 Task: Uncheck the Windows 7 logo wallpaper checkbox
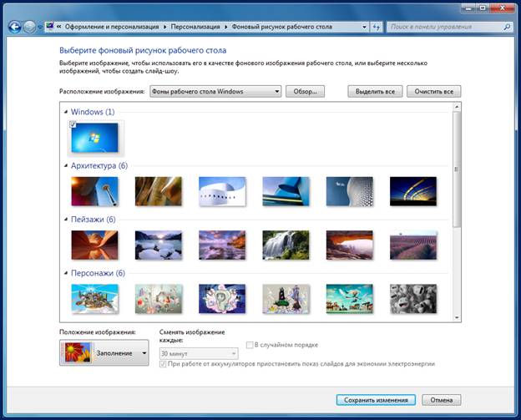73,124
